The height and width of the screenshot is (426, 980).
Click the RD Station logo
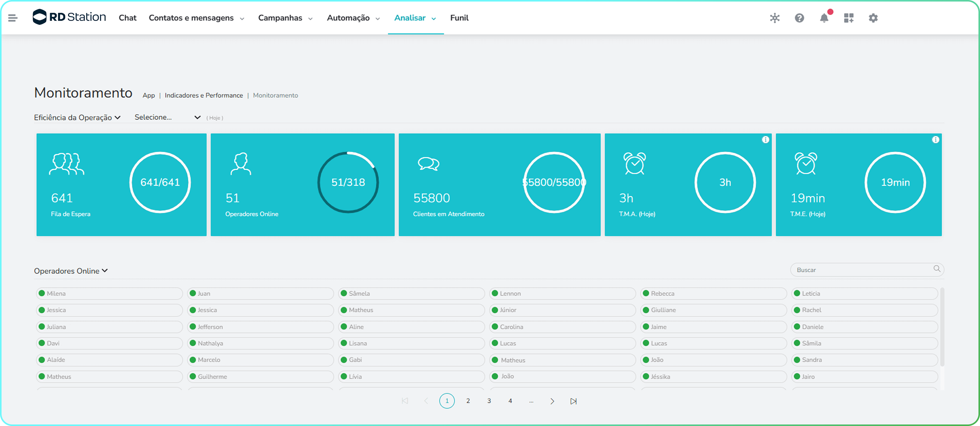coord(69,17)
